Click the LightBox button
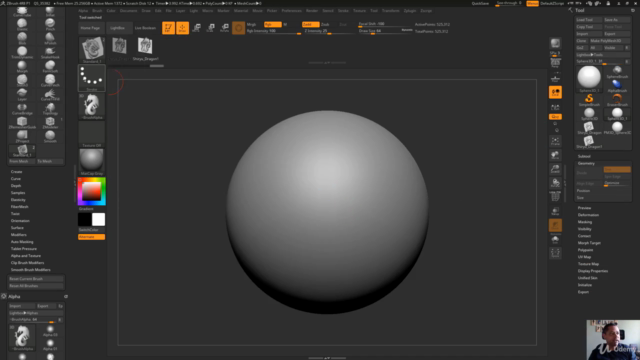640x360 pixels. (x=118, y=28)
